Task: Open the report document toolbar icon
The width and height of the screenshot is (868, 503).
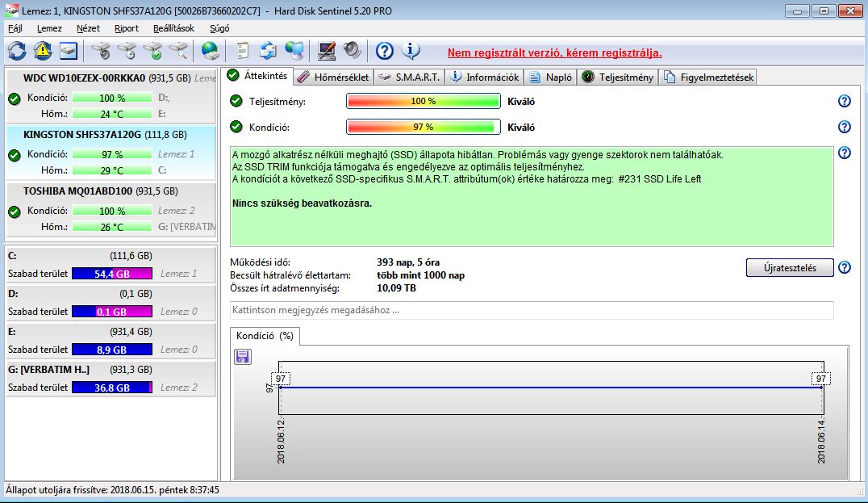Action: [243, 51]
